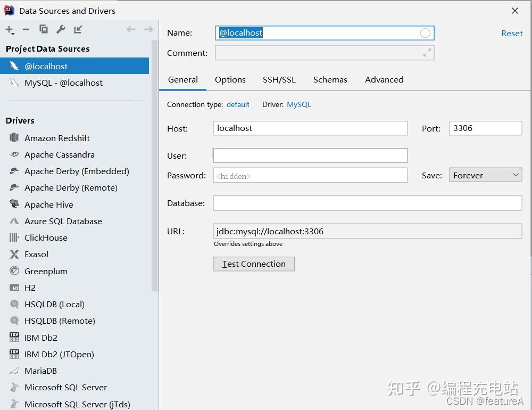Image resolution: width=532 pixels, height=410 pixels.
Task: Open driver settings wrench icon
Action: point(61,29)
